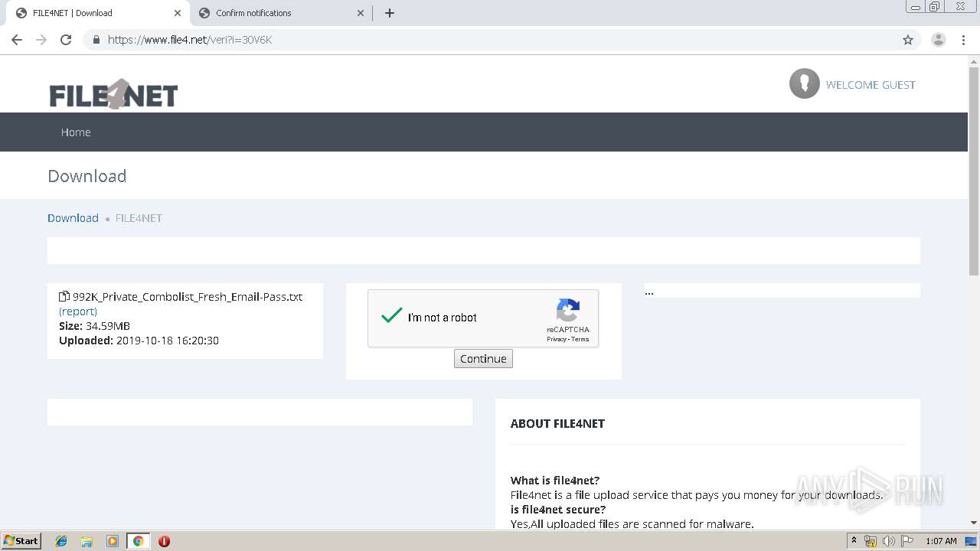Toggle the I'm not a robot checkbox
Image resolution: width=980 pixels, height=551 pixels.
click(392, 315)
